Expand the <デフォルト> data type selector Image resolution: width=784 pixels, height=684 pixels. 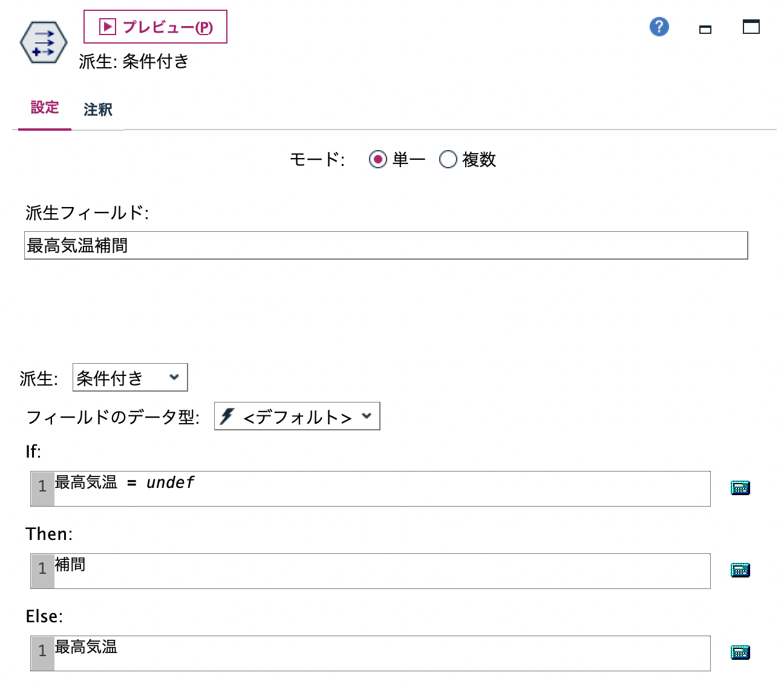pos(367,416)
